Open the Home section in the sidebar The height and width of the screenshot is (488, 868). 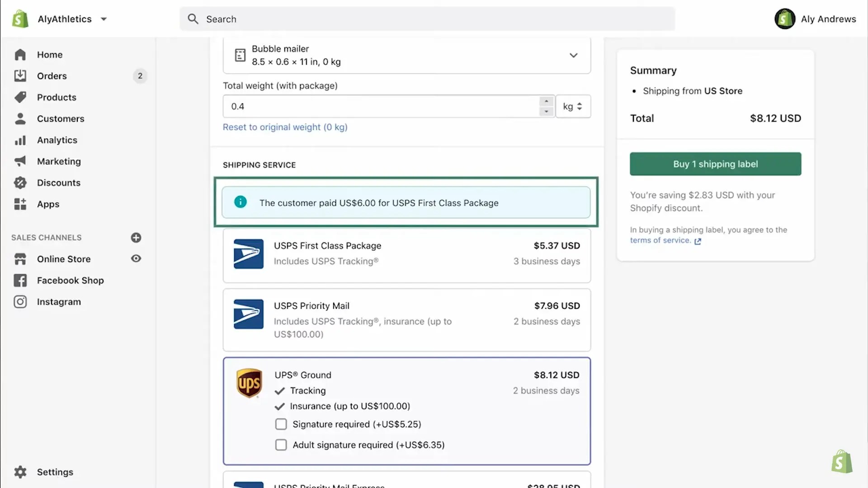point(50,55)
